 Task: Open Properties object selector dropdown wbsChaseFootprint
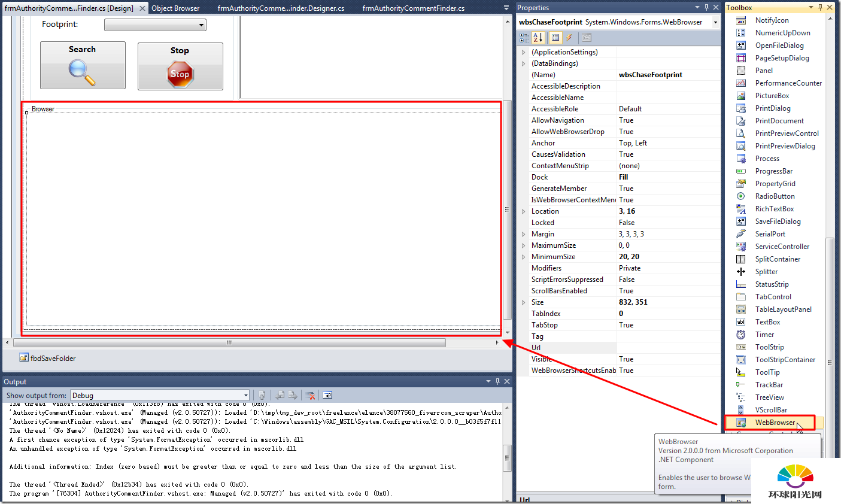tap(715, 22)
